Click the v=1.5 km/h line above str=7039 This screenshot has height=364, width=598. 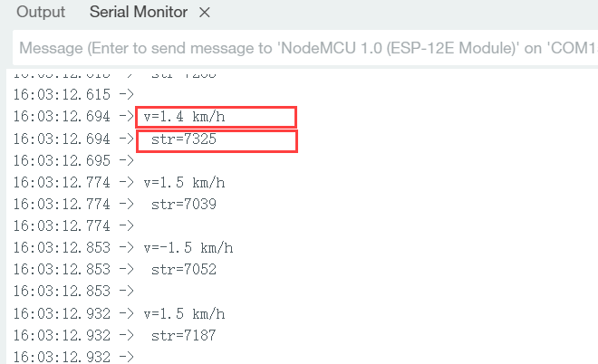tap(184, 183)
